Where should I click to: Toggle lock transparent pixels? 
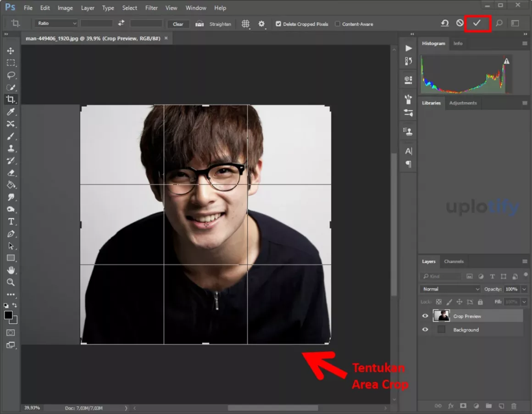(x=439, y=302)
